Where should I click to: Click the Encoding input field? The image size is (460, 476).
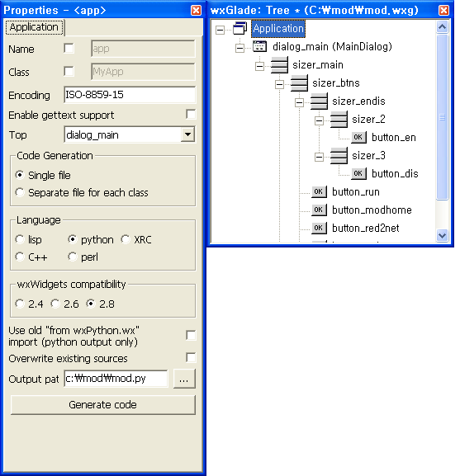(130, 95)
